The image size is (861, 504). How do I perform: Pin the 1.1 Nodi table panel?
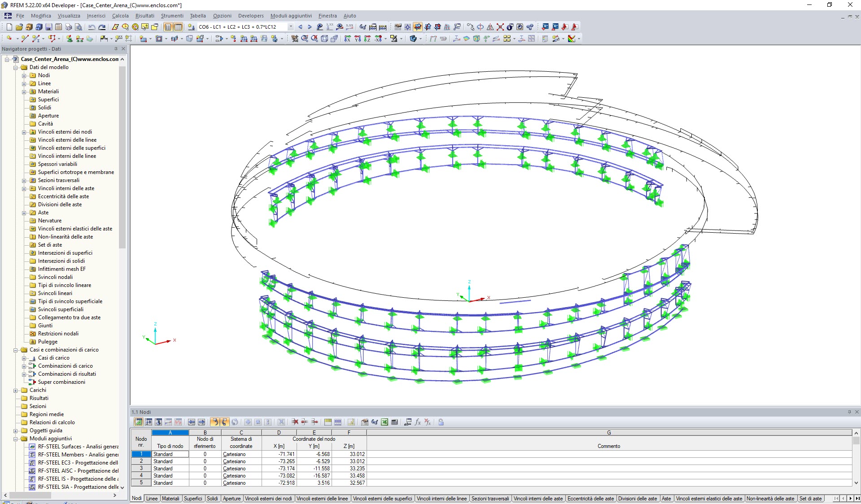coord(849,412)
